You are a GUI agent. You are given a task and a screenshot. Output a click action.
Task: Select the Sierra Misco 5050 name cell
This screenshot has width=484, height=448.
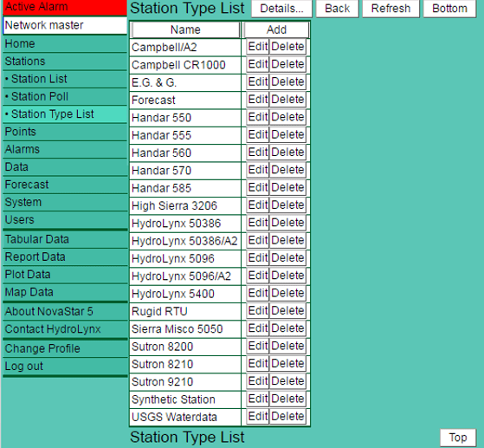click(185, 329)
